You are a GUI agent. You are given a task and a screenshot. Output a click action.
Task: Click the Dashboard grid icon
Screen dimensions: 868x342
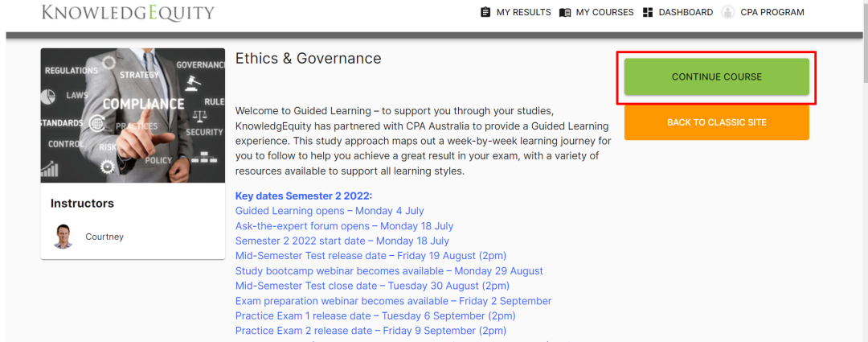click(x=648, y=12)
